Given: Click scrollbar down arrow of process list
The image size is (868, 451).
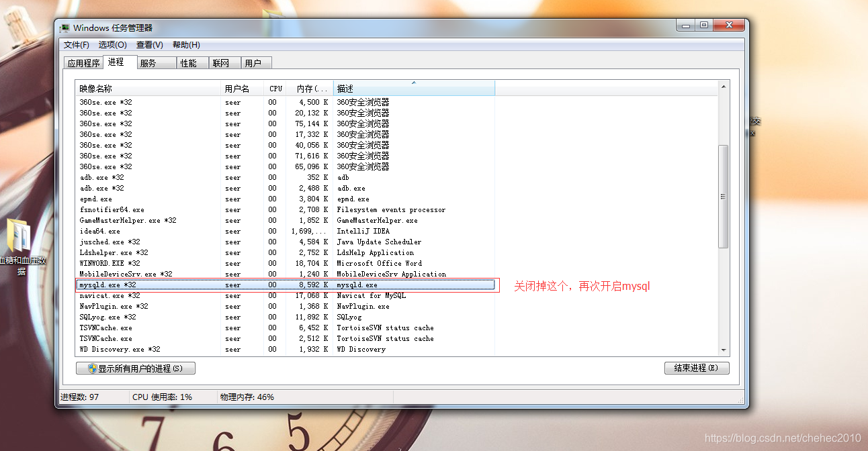Looking at the screenshot, I should coord(724,350).
